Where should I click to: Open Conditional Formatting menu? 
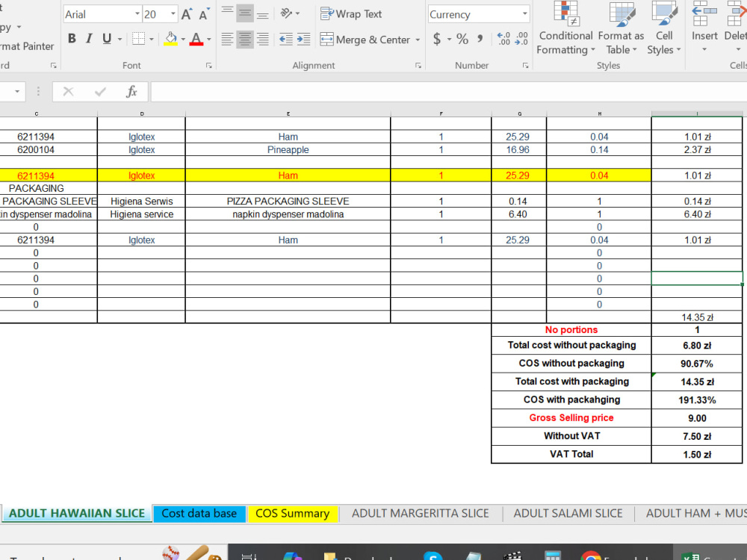(x=565, y=28)
